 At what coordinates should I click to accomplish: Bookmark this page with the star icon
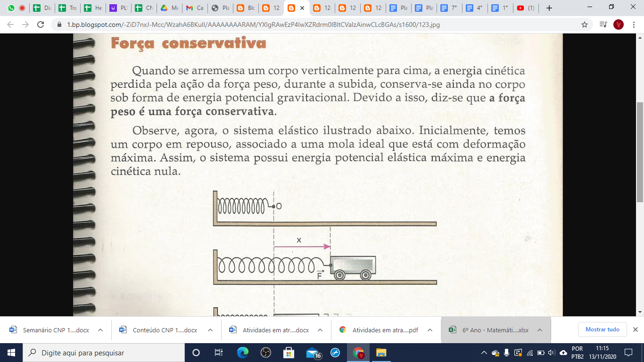click(585, 25)
